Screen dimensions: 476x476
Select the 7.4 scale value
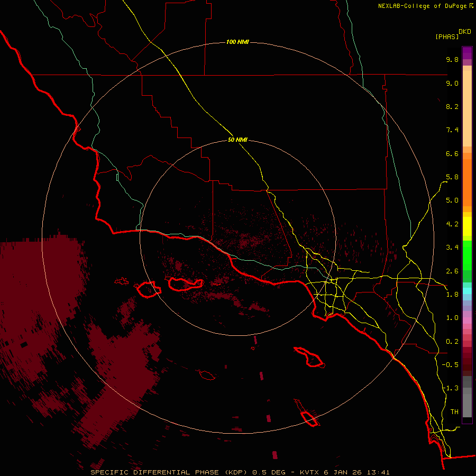452,130
